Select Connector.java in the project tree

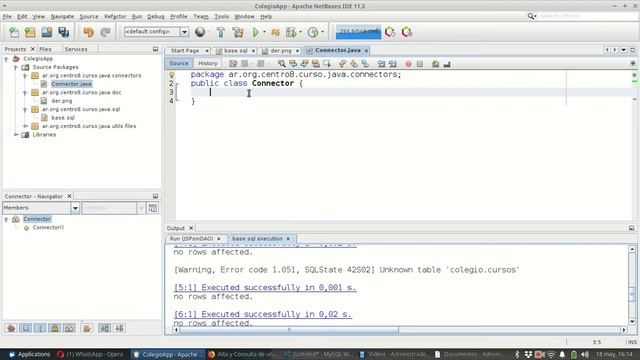71,84
